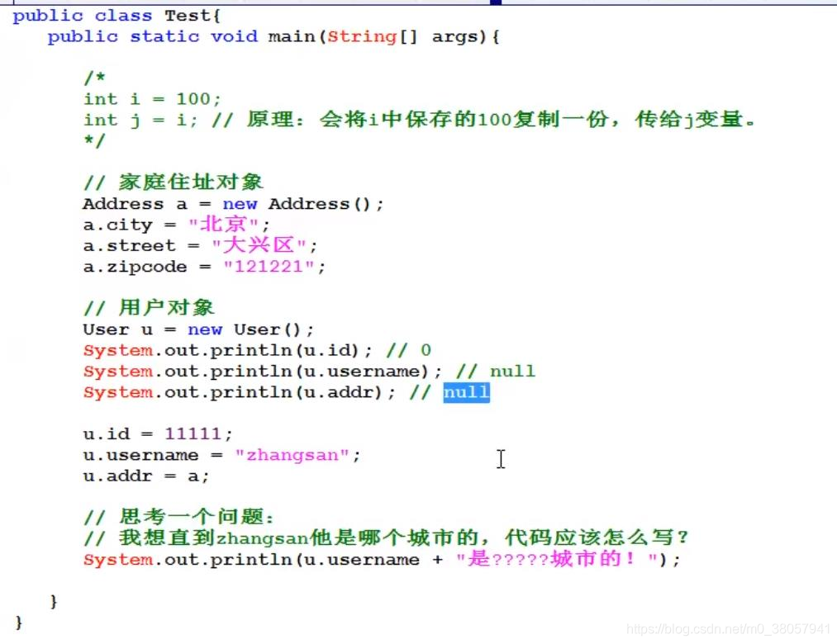Image resolution: width=837 pixels, height=644 pixels.
Task: Click comment '// 用户对象'
Action: pyautogui.click(x=149, y=308)
